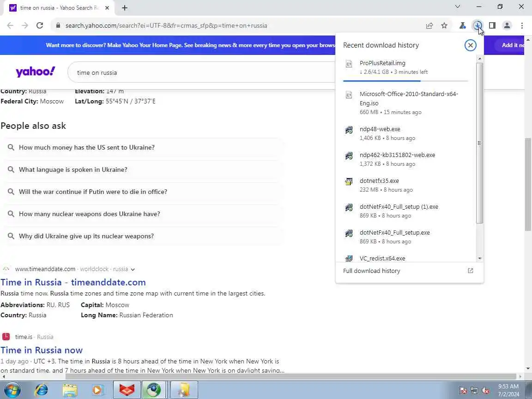Close the 'time on russia' tab

pos(107,8)
